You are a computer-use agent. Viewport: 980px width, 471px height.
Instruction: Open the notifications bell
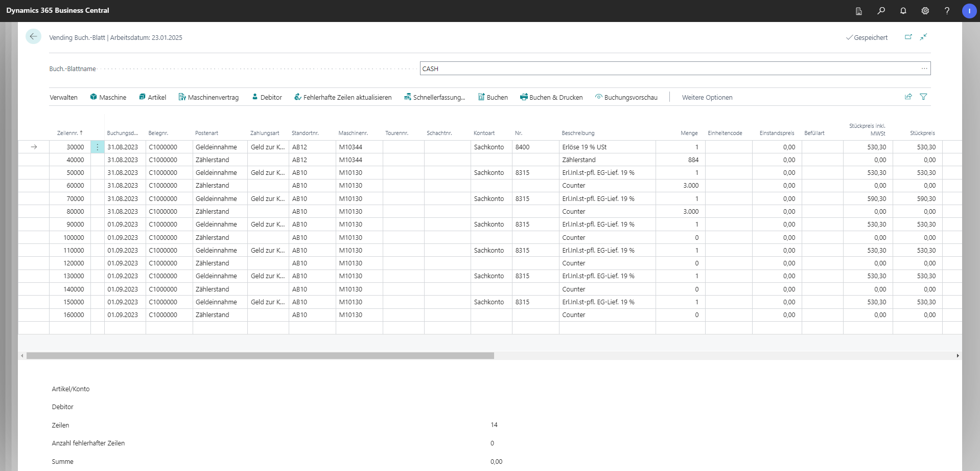pyautogui.click(x=903, y=11)
